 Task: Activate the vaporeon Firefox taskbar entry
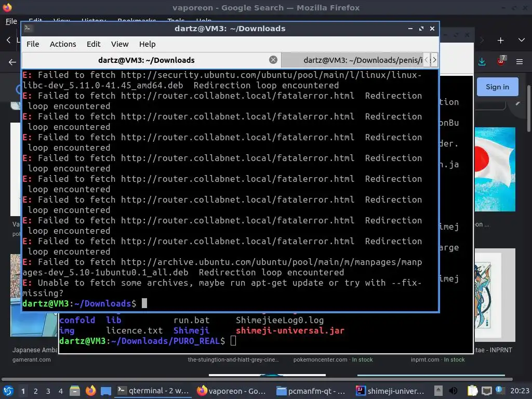tap(232, 391)
